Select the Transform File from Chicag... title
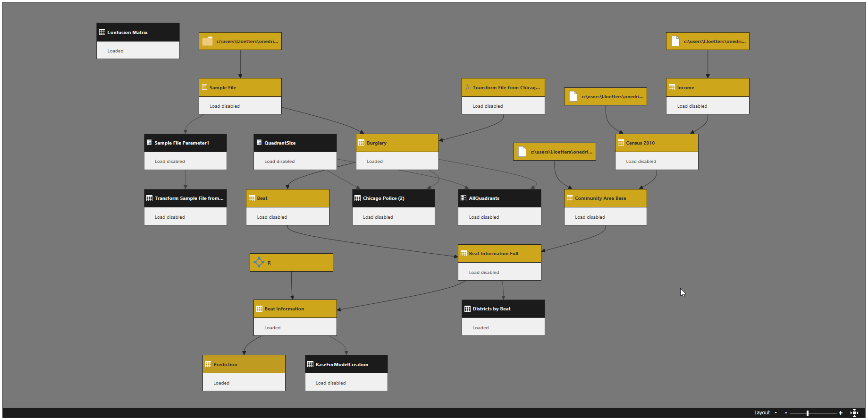This screenshot has height=420, width=868. pyautogui.click(x=506, y=87)
